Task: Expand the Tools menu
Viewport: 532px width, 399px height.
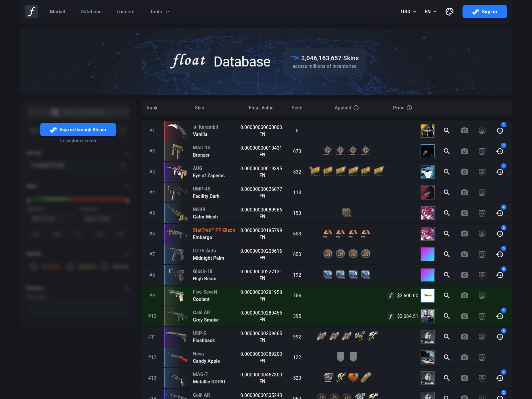Action: pyautogui.click(x=160, y=12)
